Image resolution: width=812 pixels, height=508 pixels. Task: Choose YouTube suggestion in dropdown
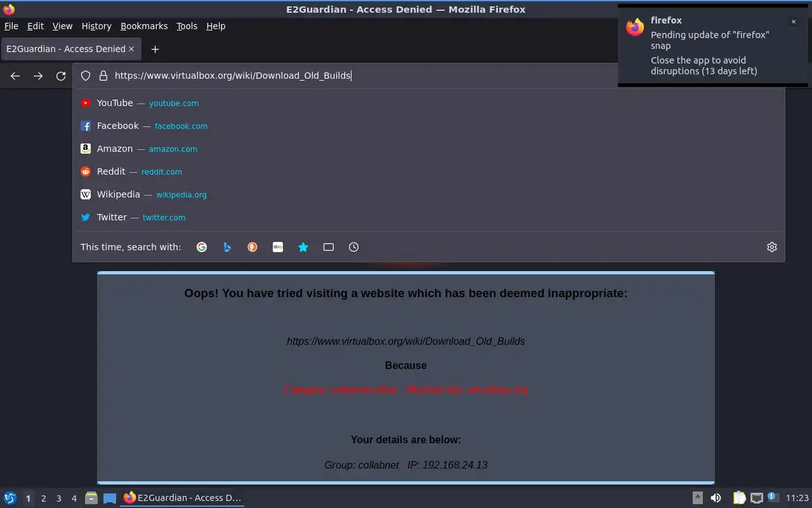coord(429,103)
